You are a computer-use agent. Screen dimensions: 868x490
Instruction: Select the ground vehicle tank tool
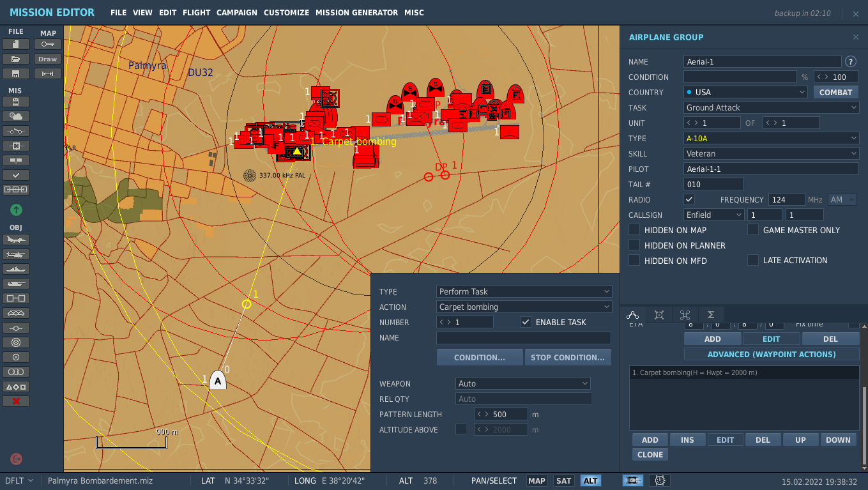pos(16,284)
